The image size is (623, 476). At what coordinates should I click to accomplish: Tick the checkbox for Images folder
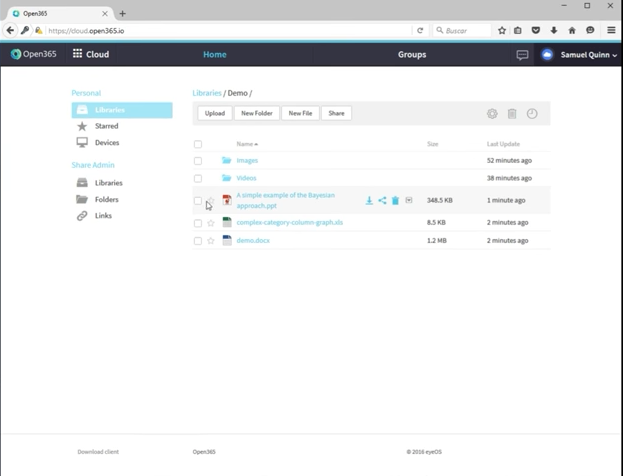[198, 161]
